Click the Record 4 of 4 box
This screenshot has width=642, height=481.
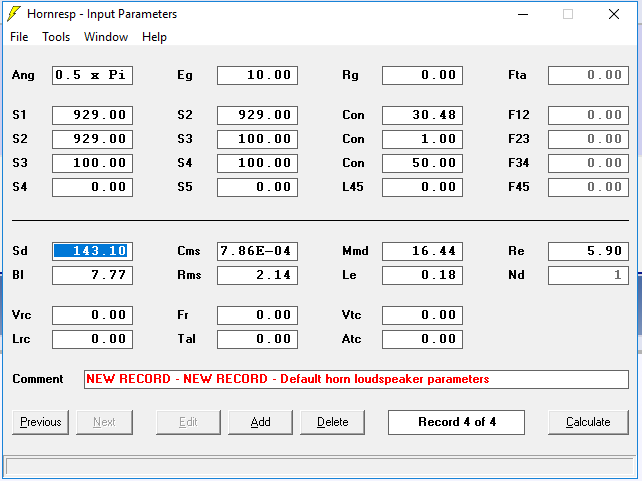tap(457, 422)
